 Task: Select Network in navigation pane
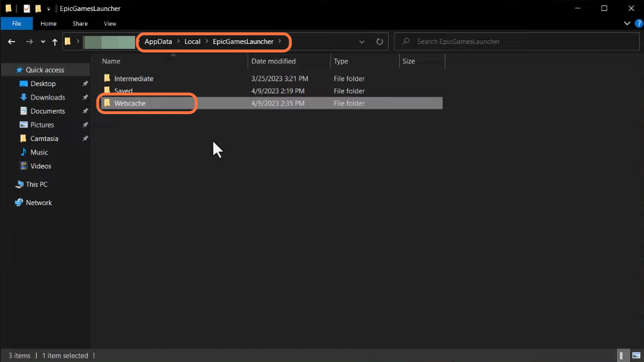(38, 202)
